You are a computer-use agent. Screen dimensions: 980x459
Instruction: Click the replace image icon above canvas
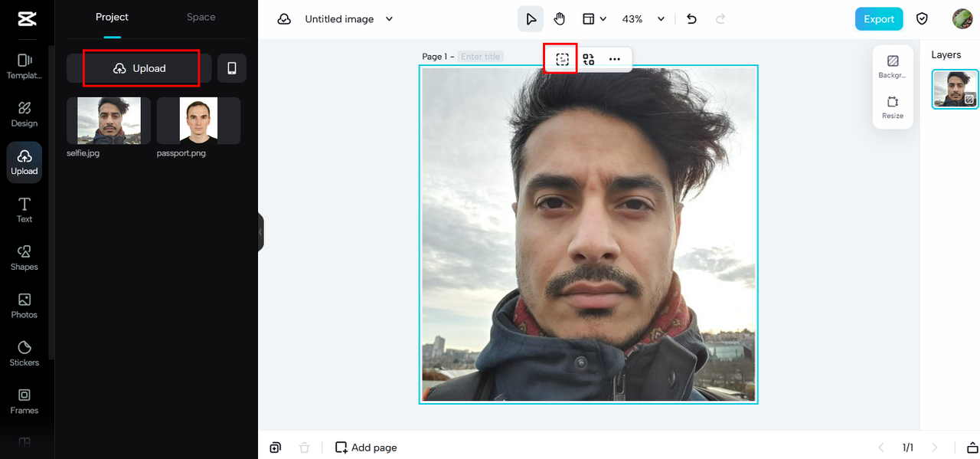click(589, 59)
